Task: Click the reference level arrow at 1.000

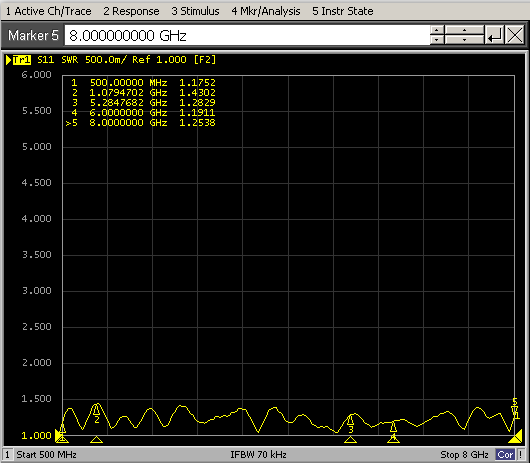Action: click(x=58, y=435)
